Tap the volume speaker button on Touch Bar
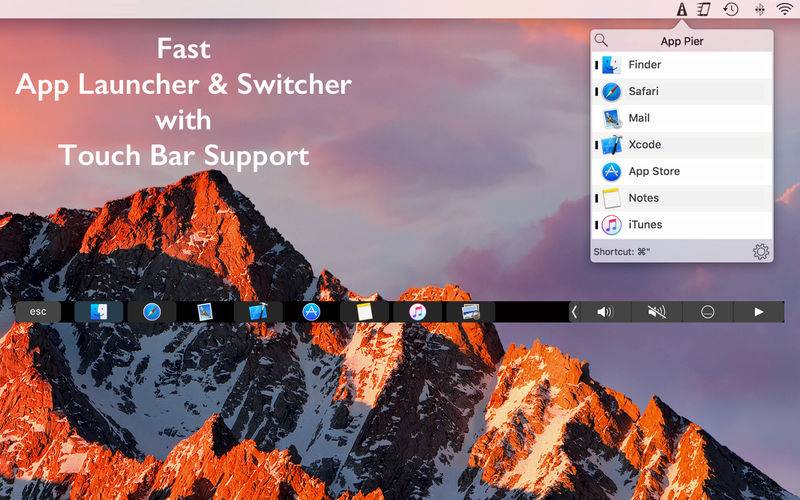This screenshot has height=500, width=800. 605,312
